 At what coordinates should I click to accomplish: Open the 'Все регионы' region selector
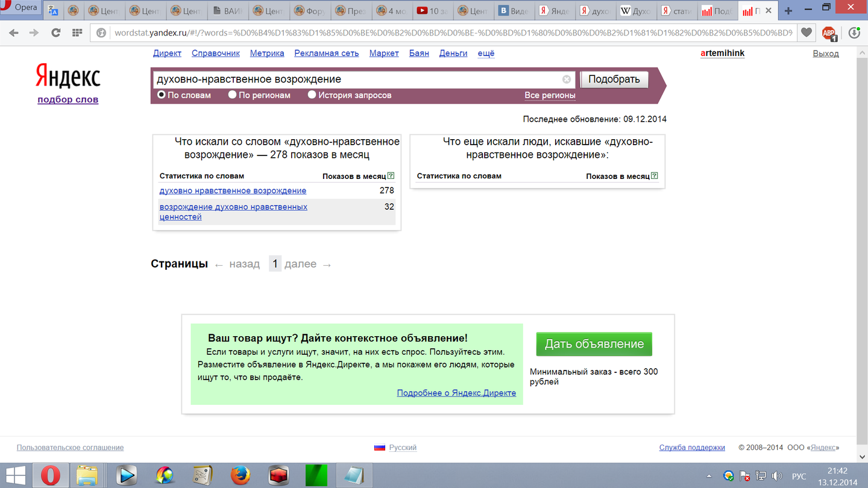[x=550, y=95]
